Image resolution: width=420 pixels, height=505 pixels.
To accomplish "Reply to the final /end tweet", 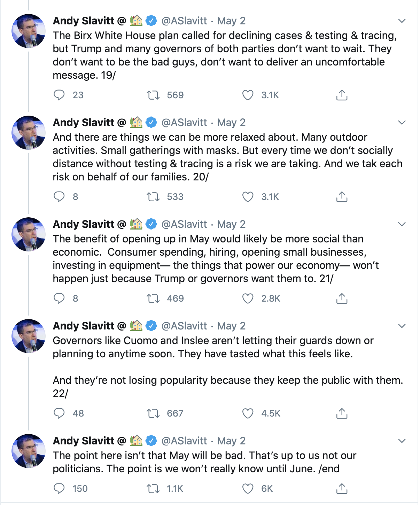I will coord(59,489).
